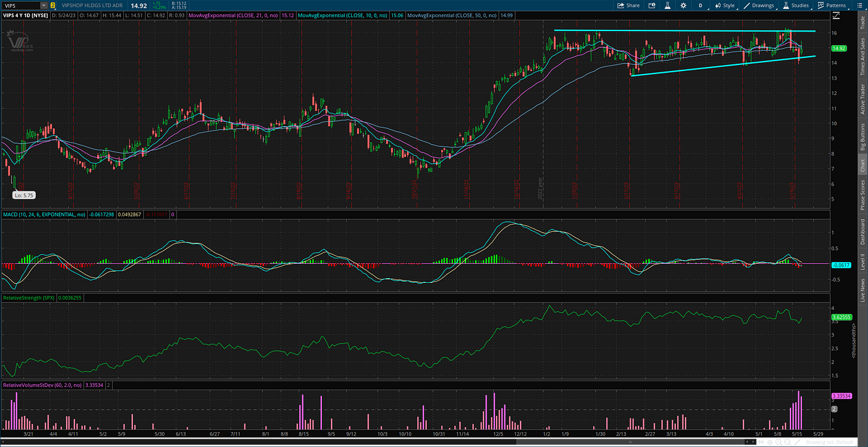Open the Style menu
The image size is (868, 447).
click(725, 5)
